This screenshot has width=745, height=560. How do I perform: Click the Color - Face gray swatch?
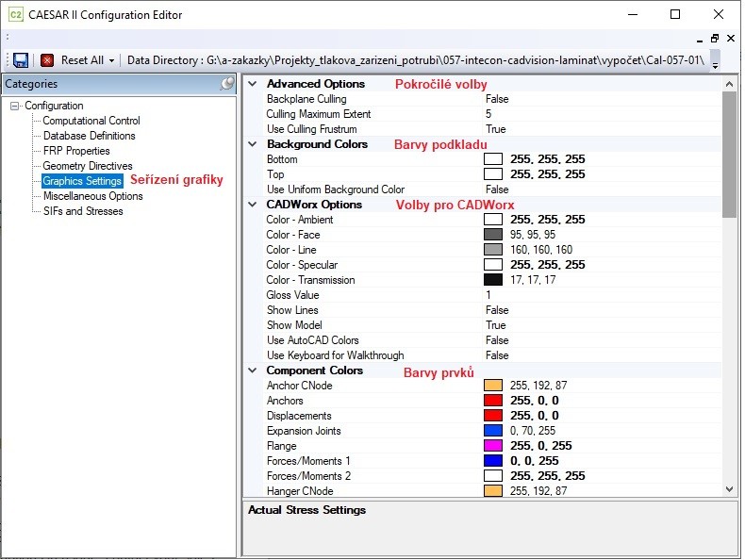pos(493,235)
